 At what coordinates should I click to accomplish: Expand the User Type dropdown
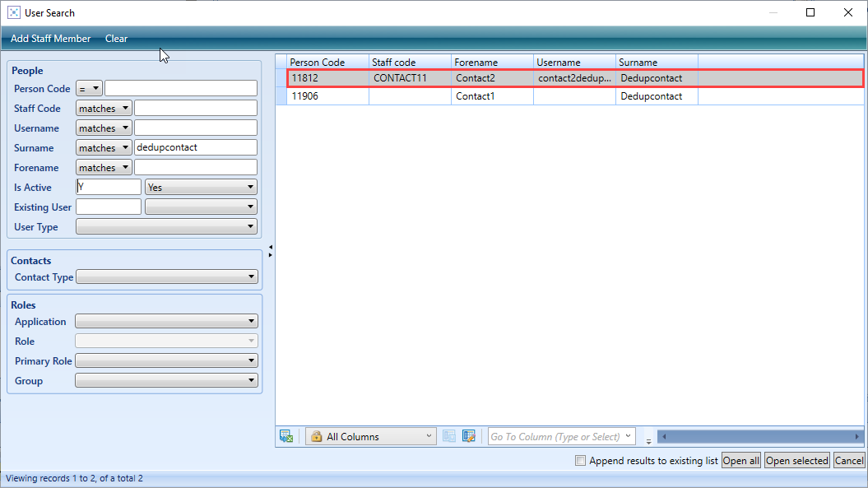point(166,227)
